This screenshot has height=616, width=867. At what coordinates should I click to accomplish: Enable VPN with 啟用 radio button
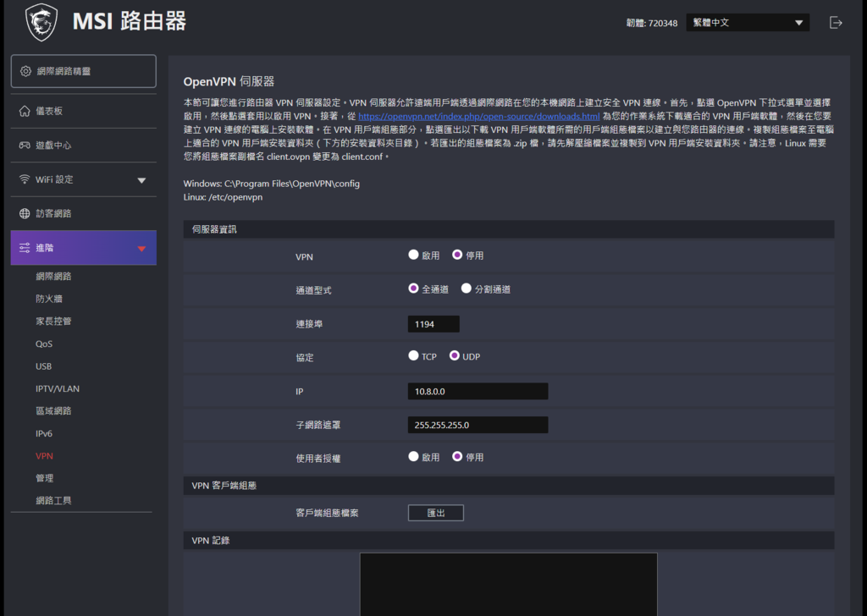413,255
